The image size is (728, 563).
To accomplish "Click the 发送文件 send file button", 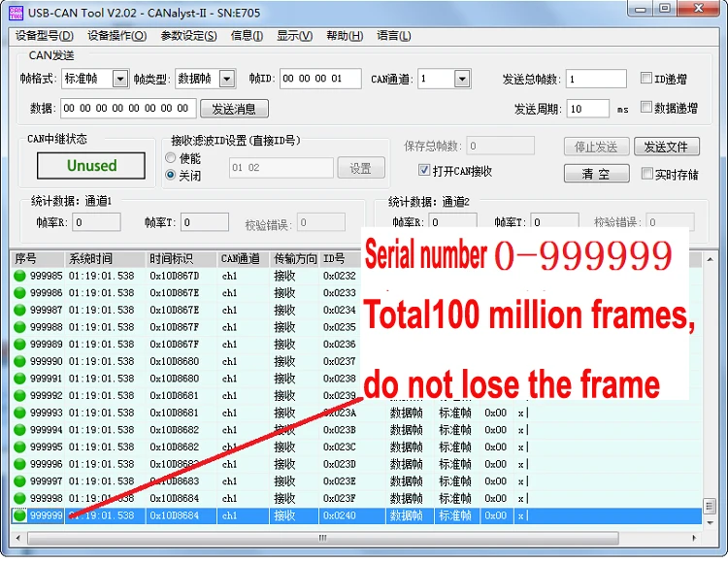I will [x=666, y=147].
